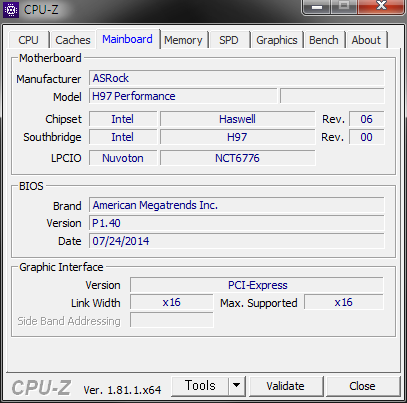
Task: Click the CPU-Z app icon in title bar
Action: [x=11, y=9]
